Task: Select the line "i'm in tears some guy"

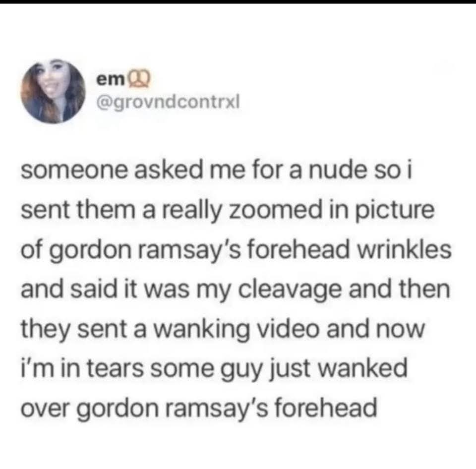Action: tap(214, 369)
